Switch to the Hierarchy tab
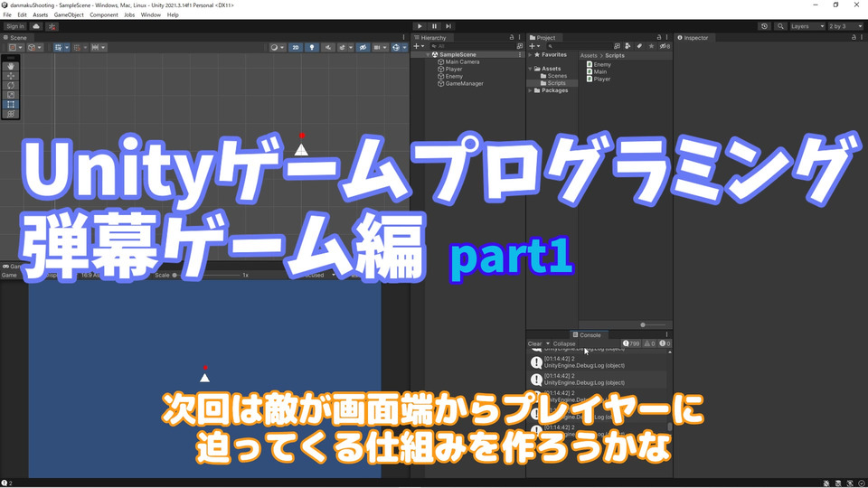868x488 pixels. point(430,38)
